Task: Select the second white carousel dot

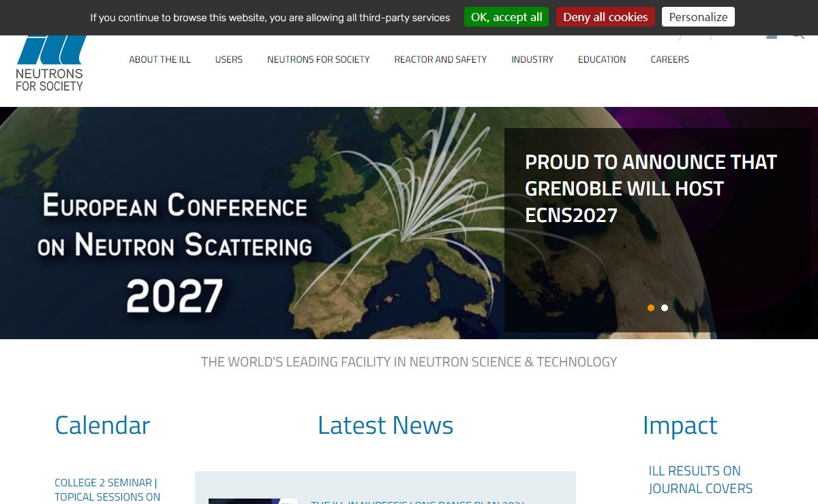Action: 665,308
